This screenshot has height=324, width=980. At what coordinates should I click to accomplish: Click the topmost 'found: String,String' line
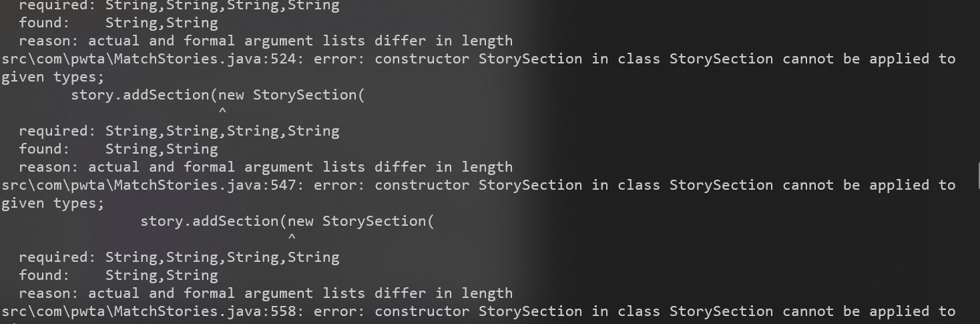click(x=118, y=23)
